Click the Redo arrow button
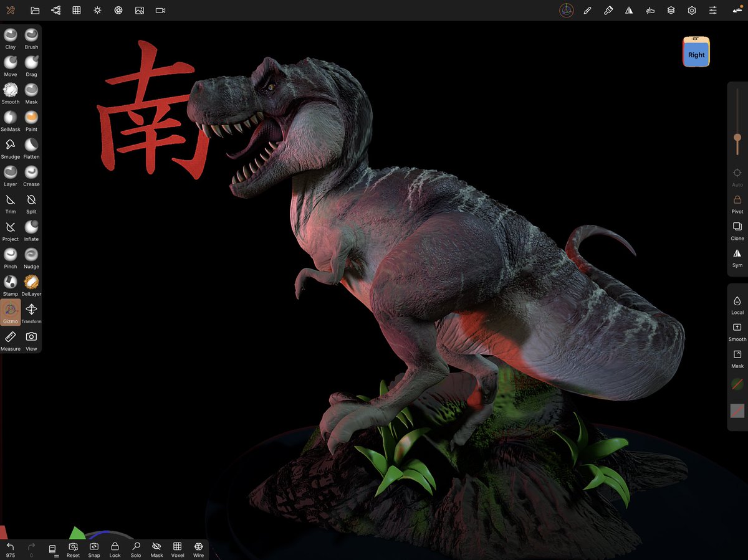 pos(31,549)
